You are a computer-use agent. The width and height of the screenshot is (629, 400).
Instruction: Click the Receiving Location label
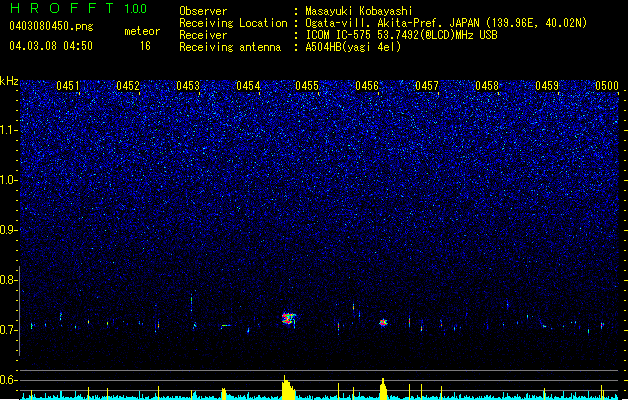tap(233, 23)
